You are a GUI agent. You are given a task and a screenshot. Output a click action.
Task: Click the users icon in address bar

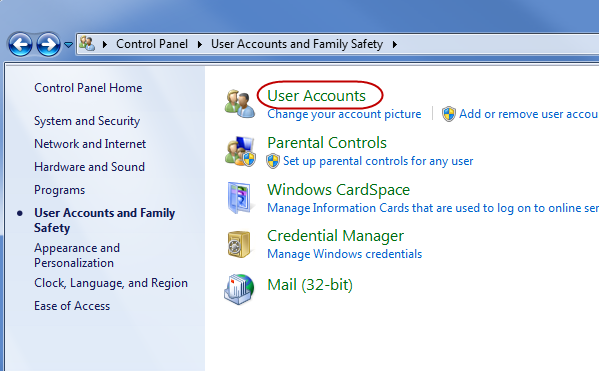pos(87,44)
